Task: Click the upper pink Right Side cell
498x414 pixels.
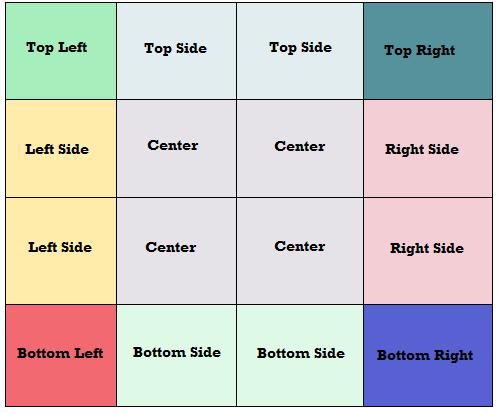Action: point(428,149)
